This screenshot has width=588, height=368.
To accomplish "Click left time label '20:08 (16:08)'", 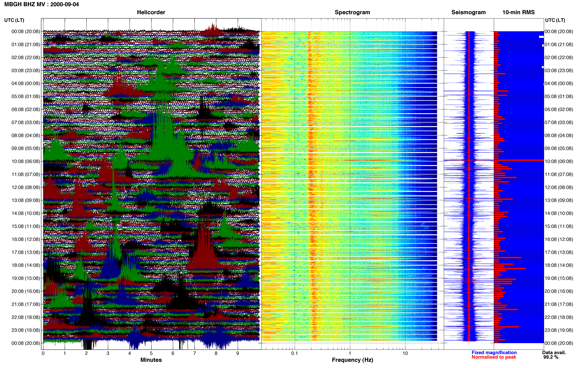I will click(x=26, y=291).
